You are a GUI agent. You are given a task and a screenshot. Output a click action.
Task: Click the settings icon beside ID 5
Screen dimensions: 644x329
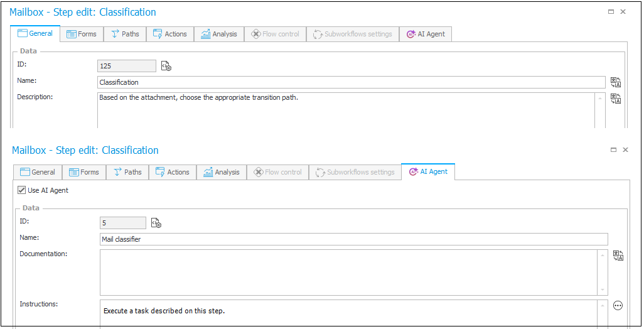point(156,223)
